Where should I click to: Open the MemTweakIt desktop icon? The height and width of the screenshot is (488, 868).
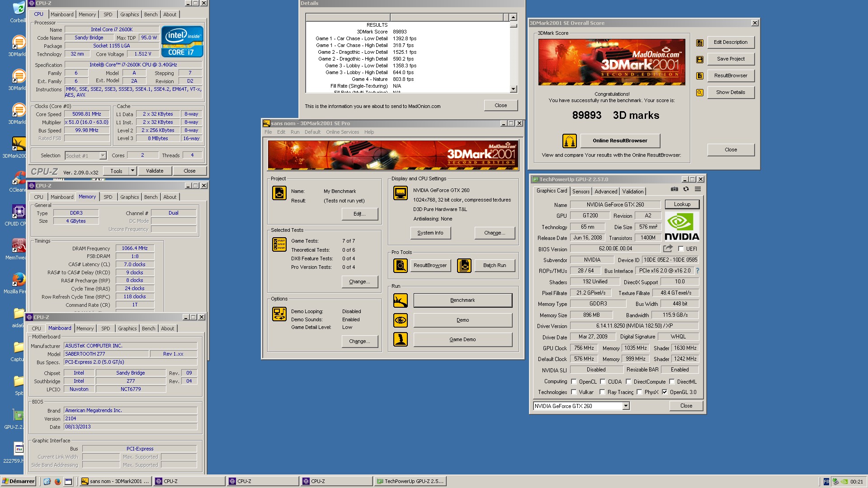click(x=19, y=246)
